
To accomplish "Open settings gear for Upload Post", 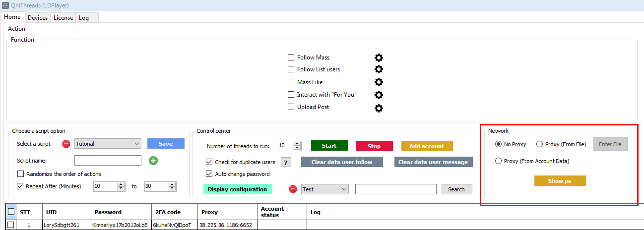I will click(x=379, y=108).
